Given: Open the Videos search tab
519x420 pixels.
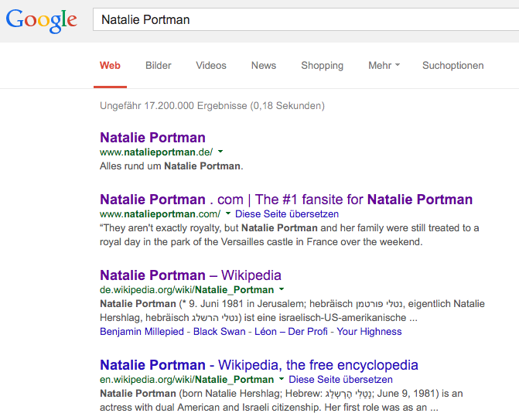Looking at the screenshot, I should click(211, 66).
